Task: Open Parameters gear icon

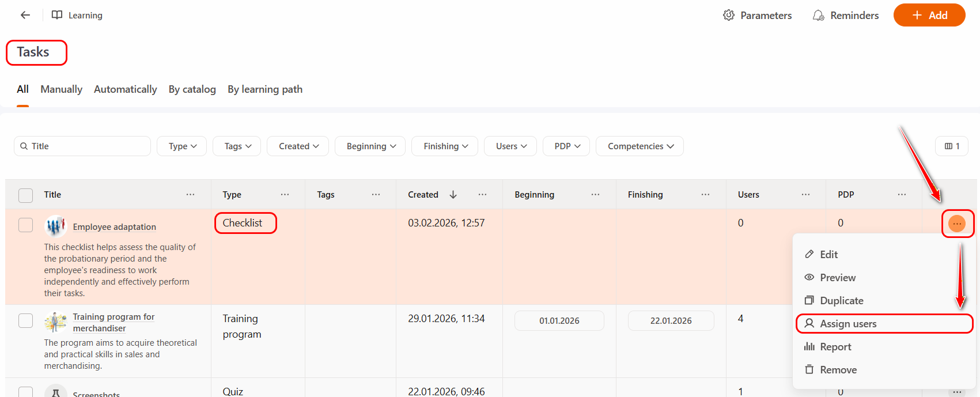Action: point(729,16)
